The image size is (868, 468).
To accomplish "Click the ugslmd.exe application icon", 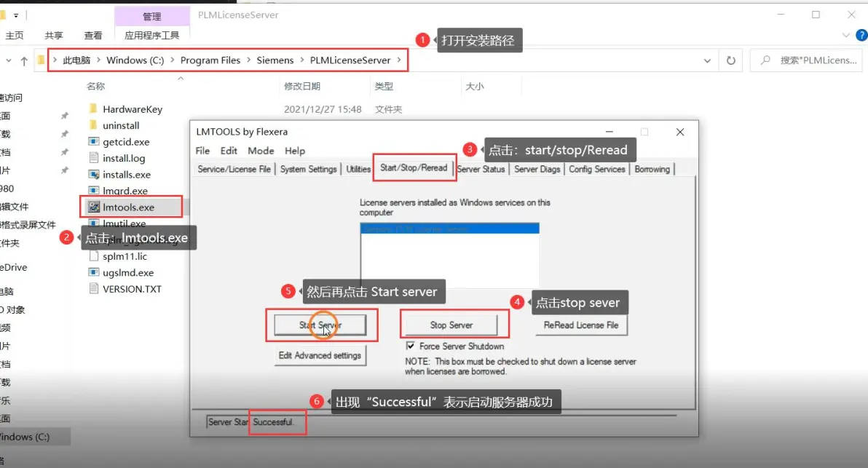I will [x=93, y=272].
